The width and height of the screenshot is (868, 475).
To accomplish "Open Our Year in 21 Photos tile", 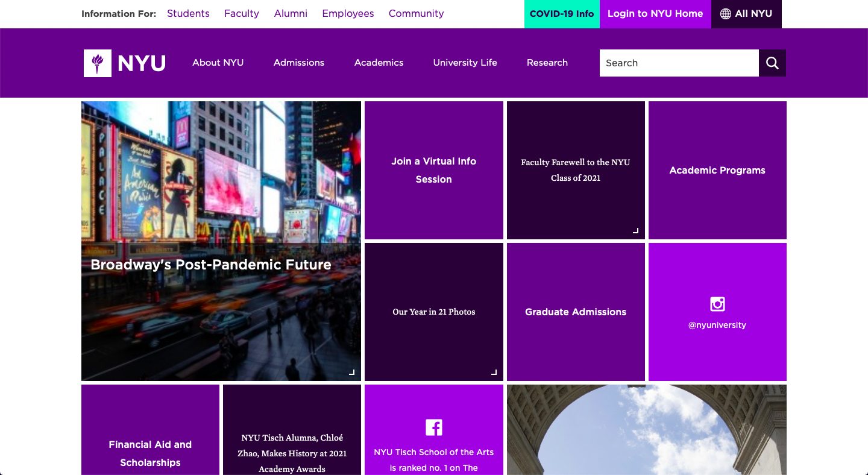I will pos(434,312).
